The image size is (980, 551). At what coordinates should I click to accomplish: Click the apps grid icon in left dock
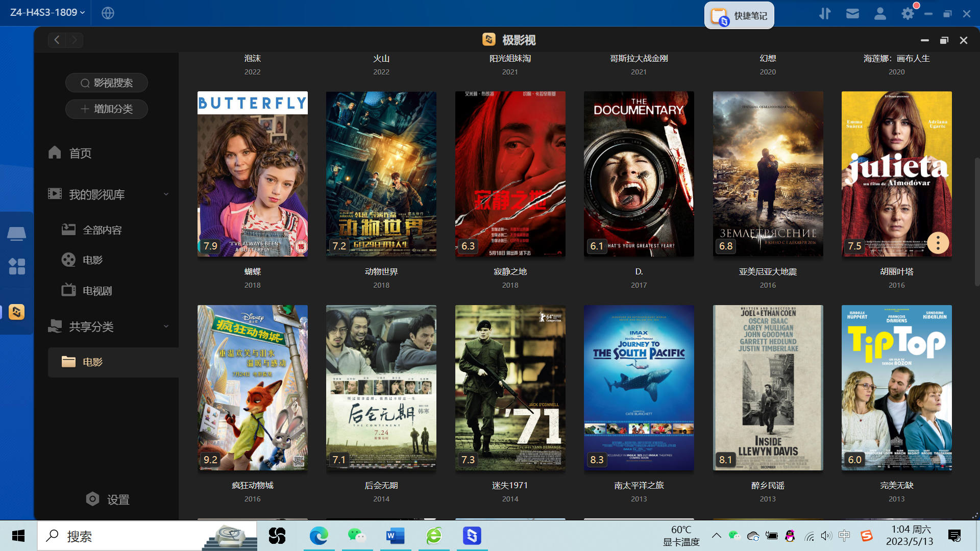(x=16, y=266)
